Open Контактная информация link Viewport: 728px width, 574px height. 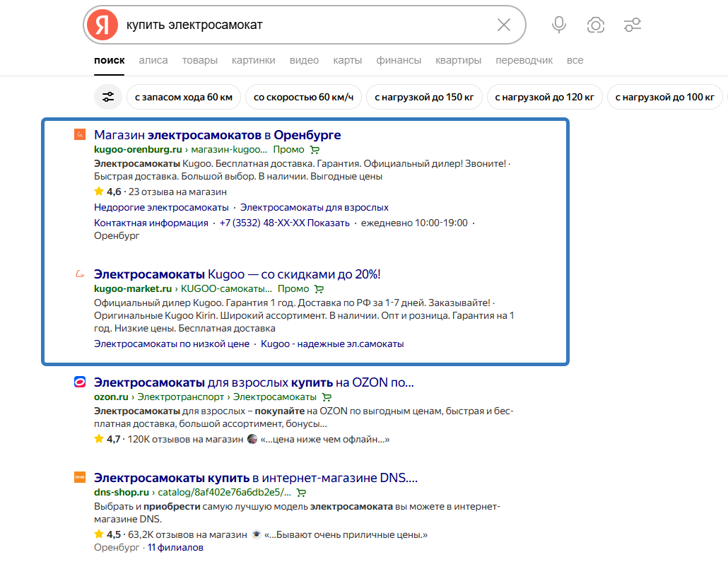151,223
